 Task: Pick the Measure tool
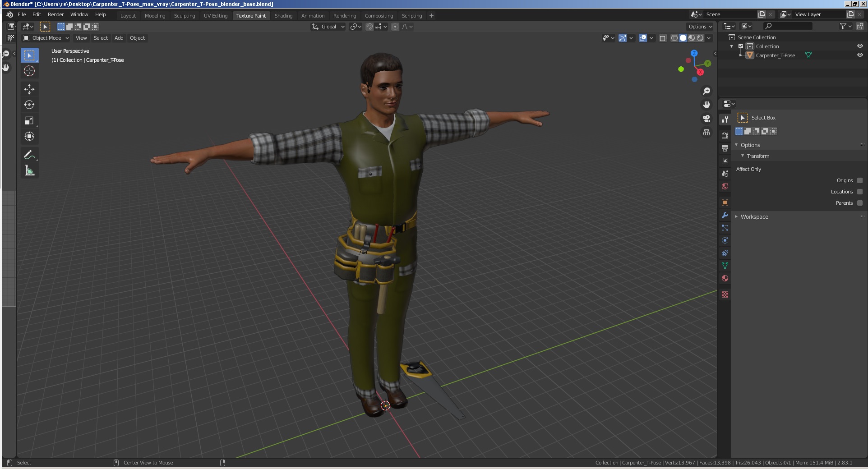[x=29, y=170]
